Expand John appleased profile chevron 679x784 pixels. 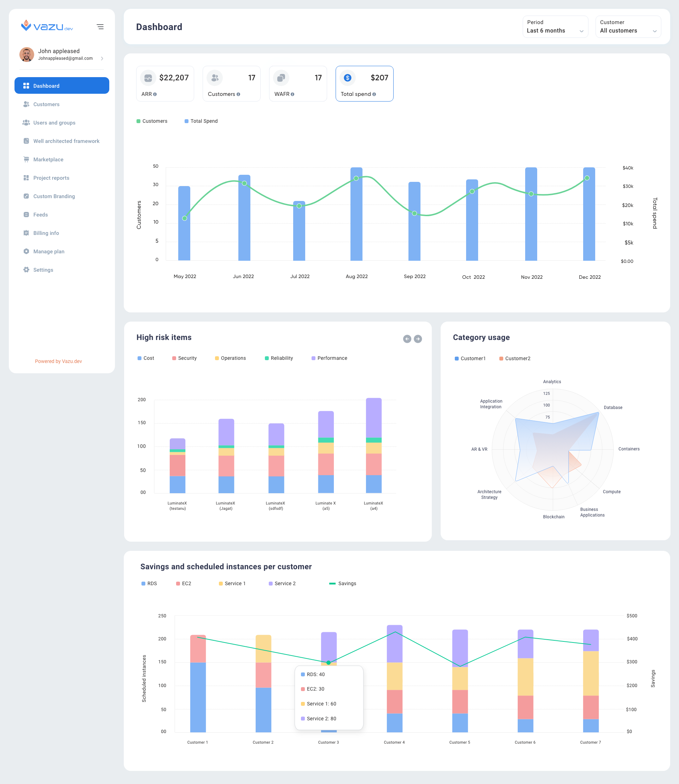coord(102,58)
